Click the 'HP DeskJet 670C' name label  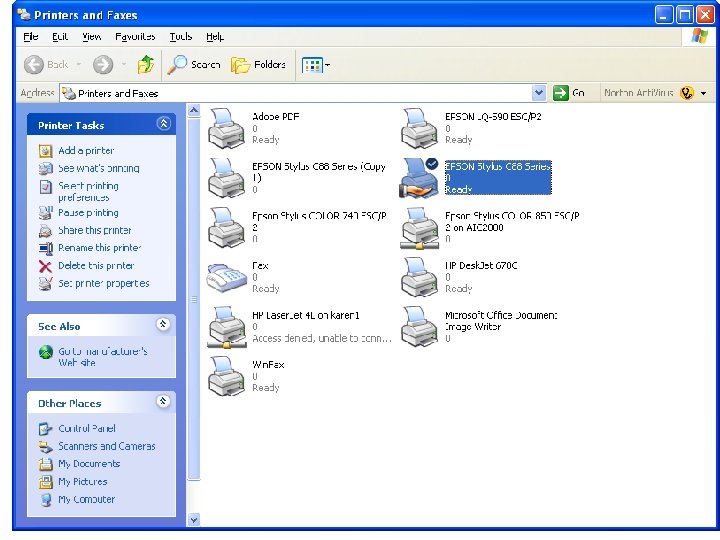(x=481, y=265)
